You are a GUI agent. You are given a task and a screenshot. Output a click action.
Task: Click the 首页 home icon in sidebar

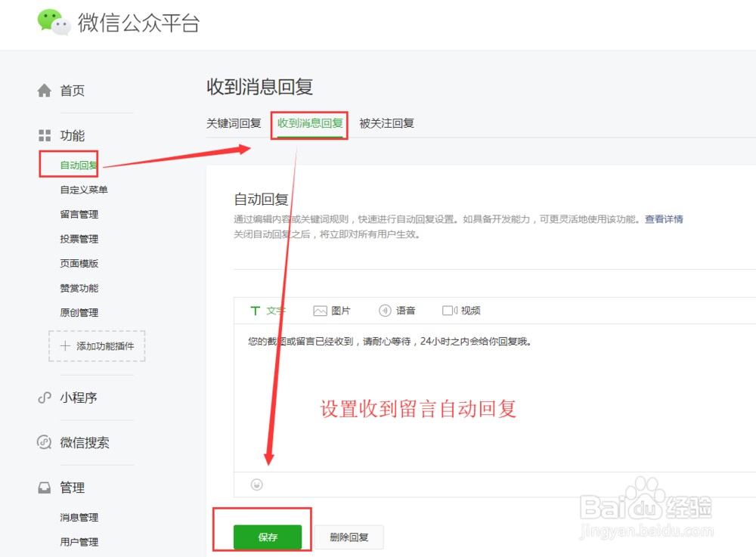point(45,90)
